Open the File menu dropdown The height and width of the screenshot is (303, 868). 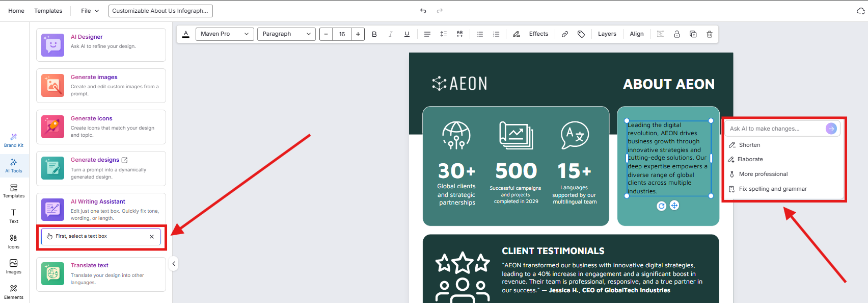90,11
